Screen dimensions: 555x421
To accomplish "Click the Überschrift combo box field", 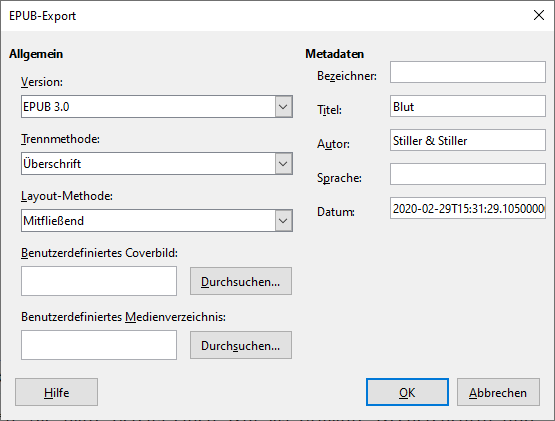I will (x=157, y=164).
